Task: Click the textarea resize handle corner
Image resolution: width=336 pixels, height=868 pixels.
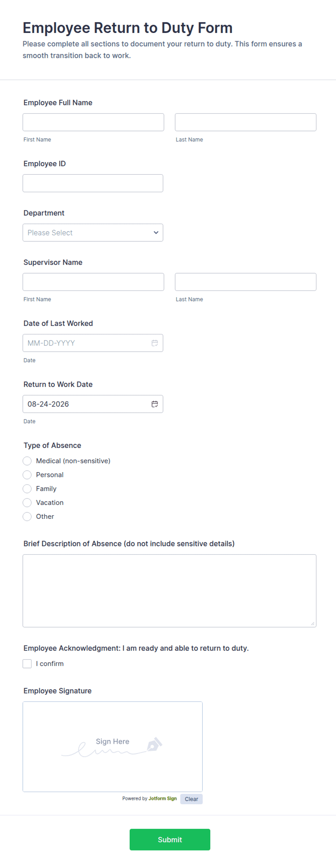Action: pos(313,623)
